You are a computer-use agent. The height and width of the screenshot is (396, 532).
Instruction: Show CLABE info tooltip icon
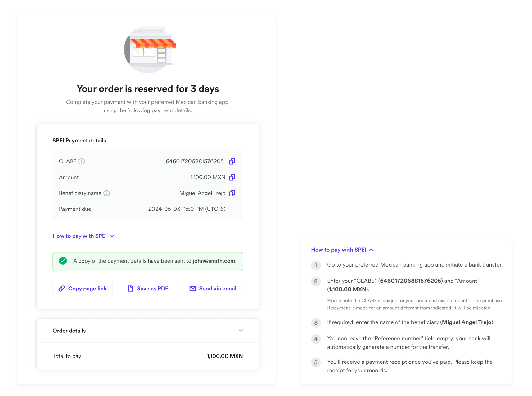tap(82, 161)
